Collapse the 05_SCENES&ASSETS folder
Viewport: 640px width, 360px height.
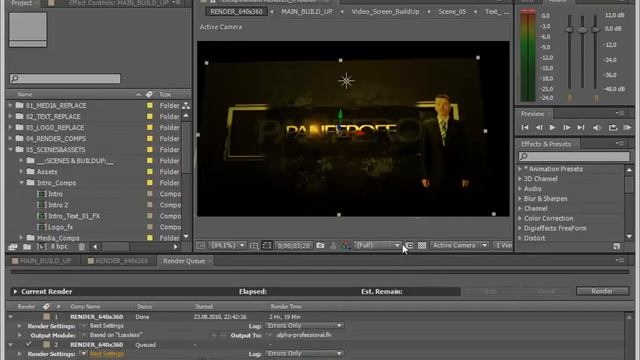click(11, 150)
